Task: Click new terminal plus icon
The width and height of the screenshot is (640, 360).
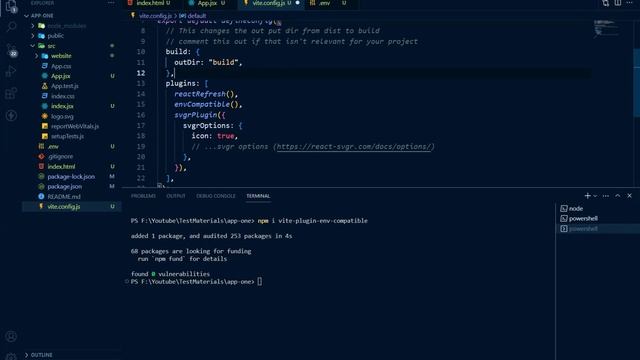Action: (587, 196)
